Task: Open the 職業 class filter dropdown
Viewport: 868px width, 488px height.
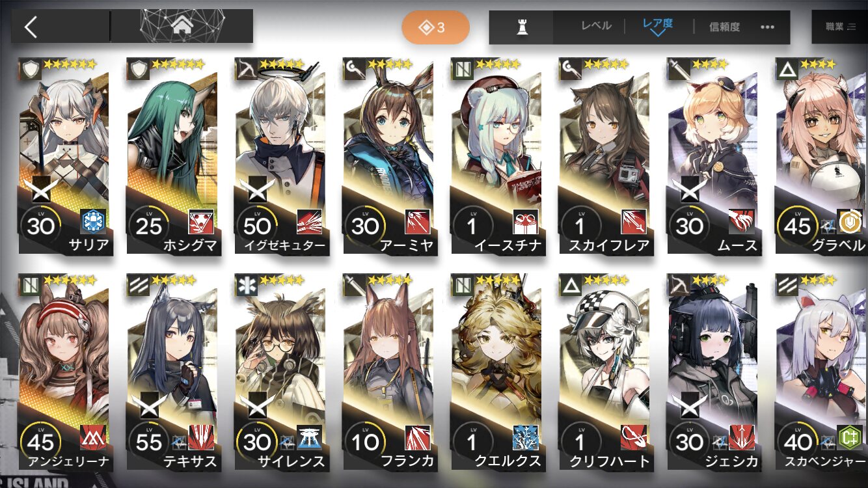Action: (840, 27)
